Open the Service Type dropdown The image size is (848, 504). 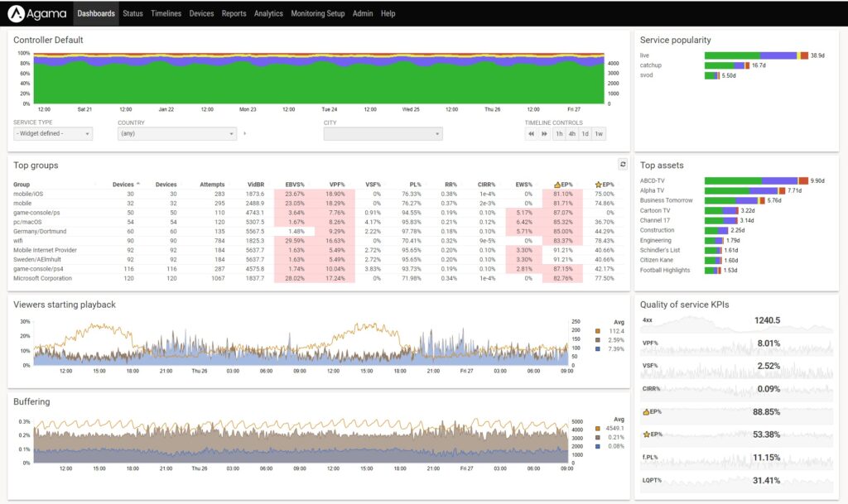point(53,133)
